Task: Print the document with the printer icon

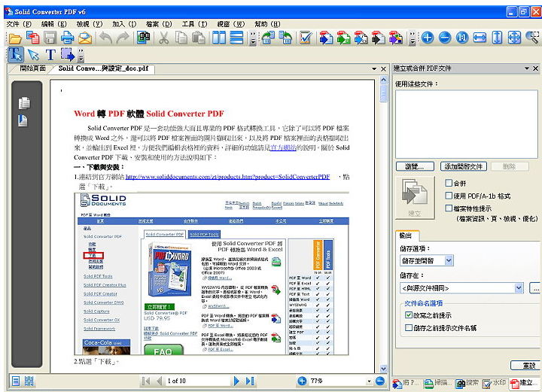Action: click(68, 38)
